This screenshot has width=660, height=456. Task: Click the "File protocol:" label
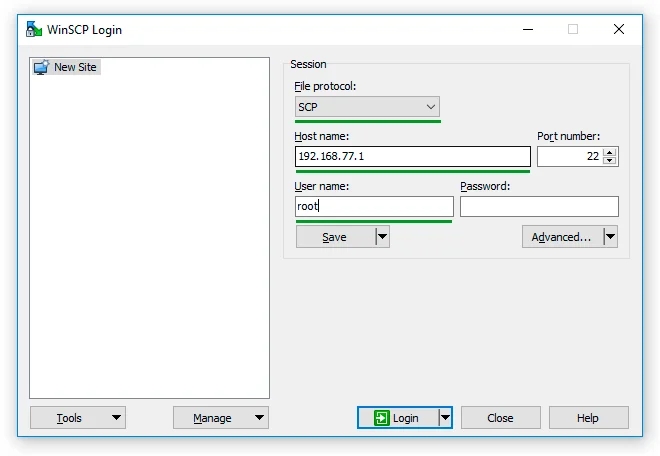(325, 86)
